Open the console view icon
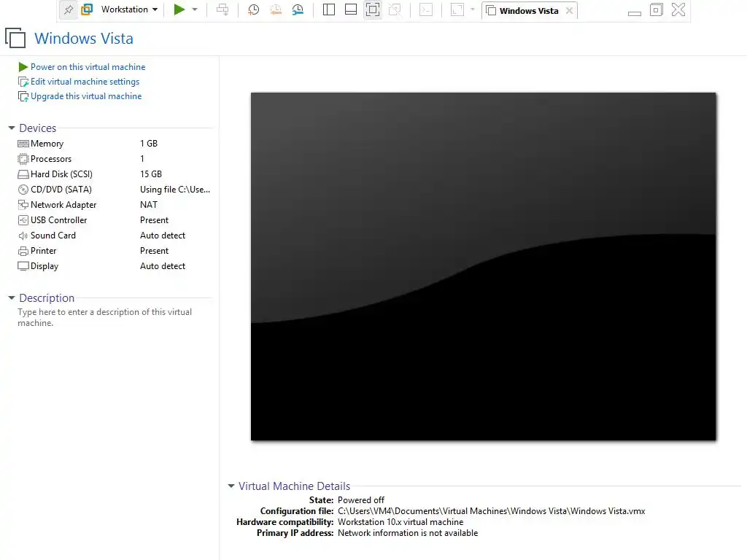 coord(426,9)
